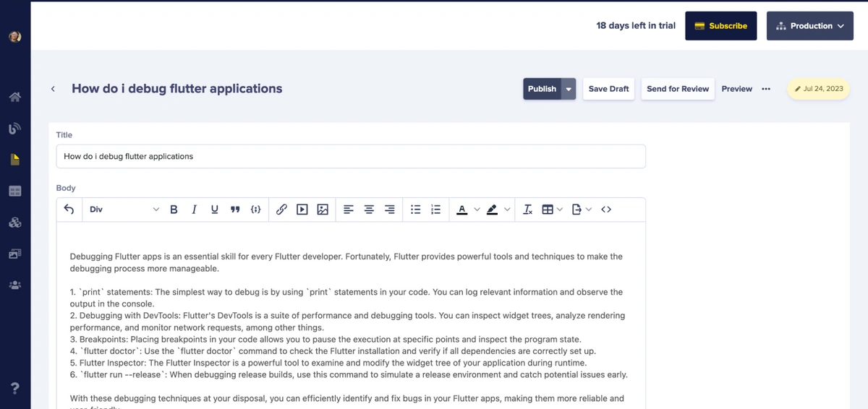Expand the Publish button dropdown arrow
This screenshot has width=868, height=409.
click(569, 89)
